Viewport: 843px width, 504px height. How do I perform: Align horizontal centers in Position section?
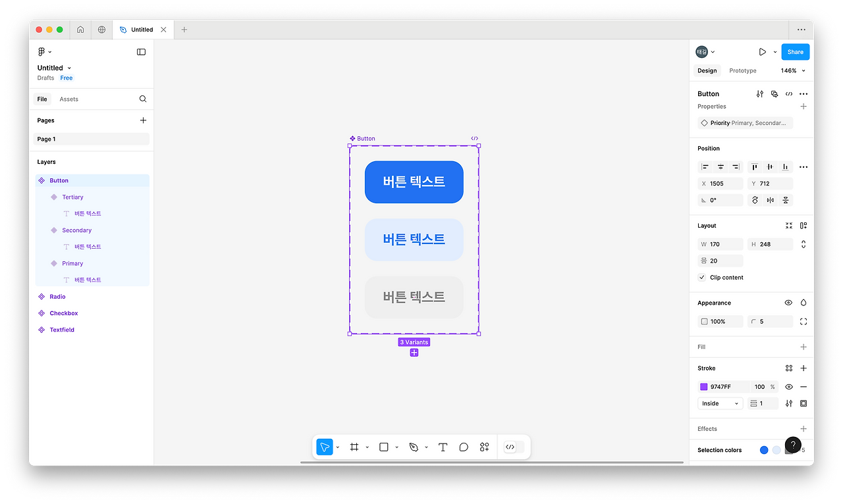pyautogui.click(x=721, y=167)
